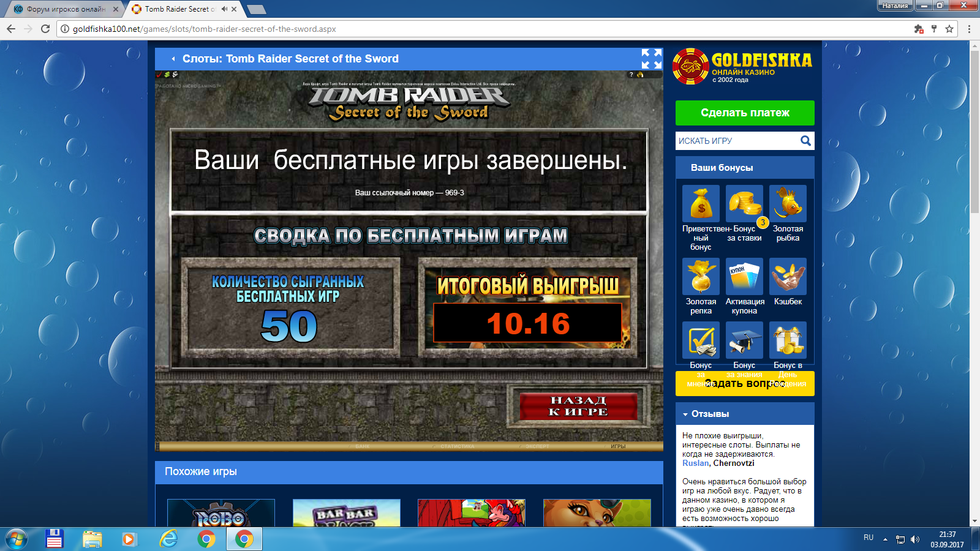Open Internet Explorer from the taskbar
Screen dimensions: 980x551
[168, 539]
